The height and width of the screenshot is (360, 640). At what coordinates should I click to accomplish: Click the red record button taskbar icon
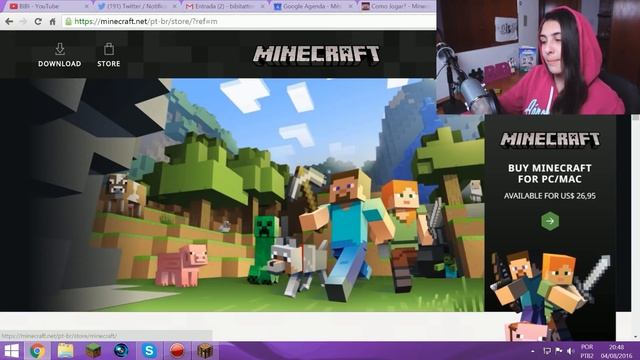pos(177,351)
